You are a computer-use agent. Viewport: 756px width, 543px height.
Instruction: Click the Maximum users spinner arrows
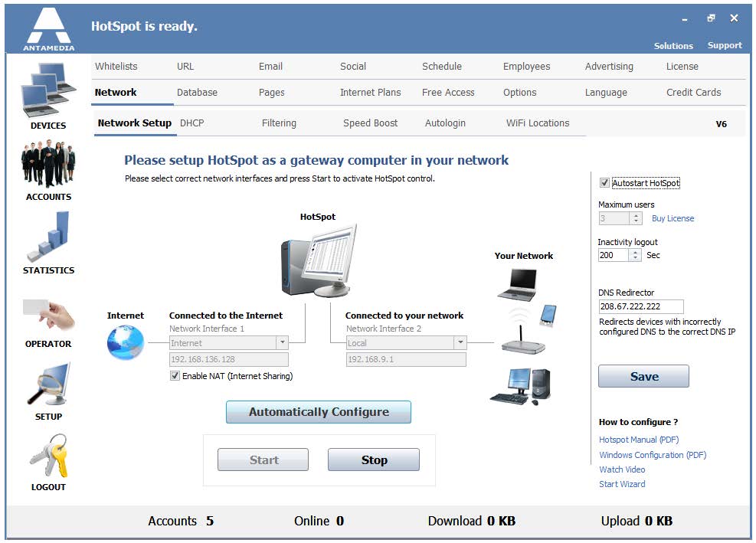tap(636, 218)
